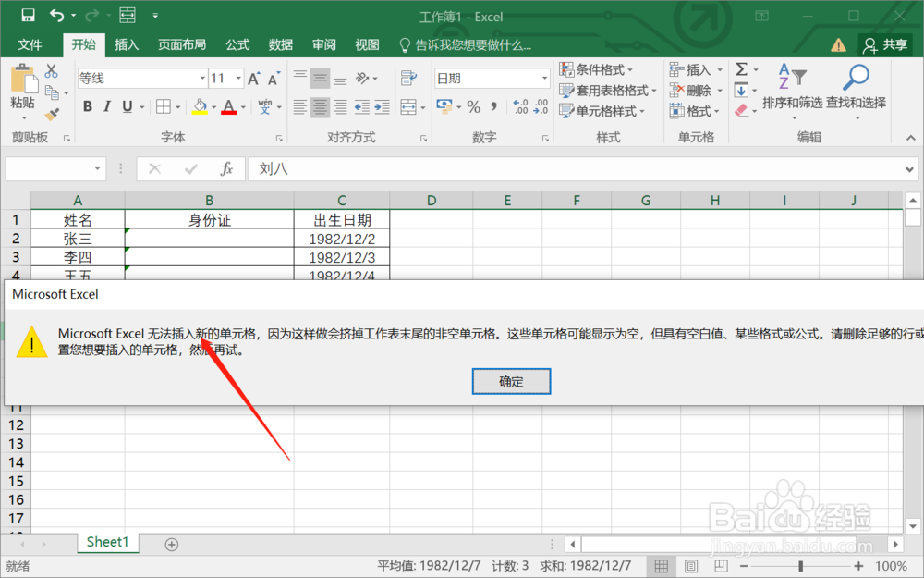Switch to the 插入 ribbon tab
Viewport: 924px width, 578px height.
126,44
